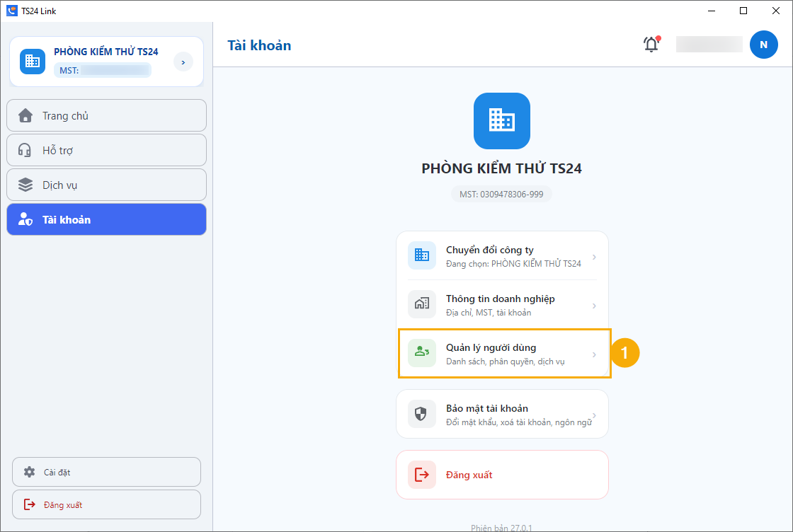Click the large blue company logo icon
This screenshot has width=793, height=532.
tap(502, 121)
